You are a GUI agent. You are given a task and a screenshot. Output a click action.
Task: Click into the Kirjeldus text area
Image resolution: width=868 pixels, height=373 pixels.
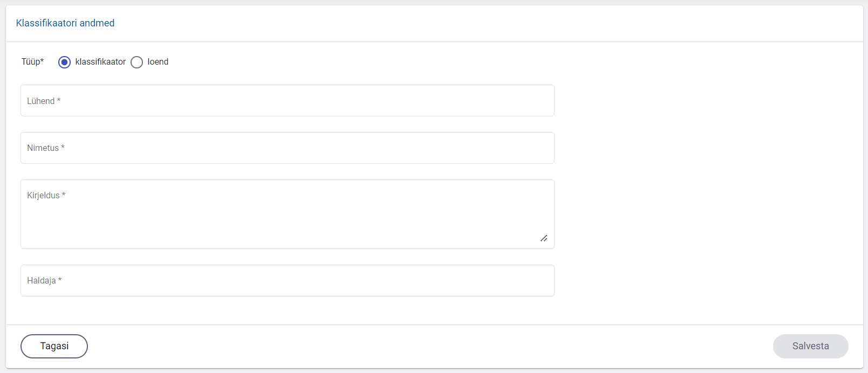point(287,215)
